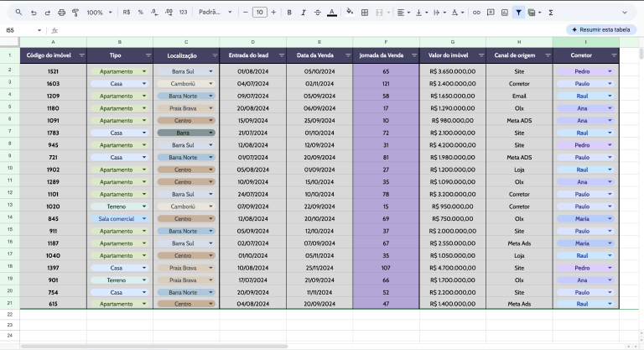Click the undo arrow icon
Image resolution: width=644 pixels, height=350 pixels.
coord(34,13)
